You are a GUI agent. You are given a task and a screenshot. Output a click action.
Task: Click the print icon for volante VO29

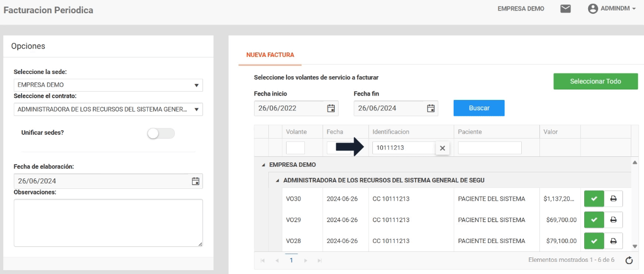click(x=613, y=219)
